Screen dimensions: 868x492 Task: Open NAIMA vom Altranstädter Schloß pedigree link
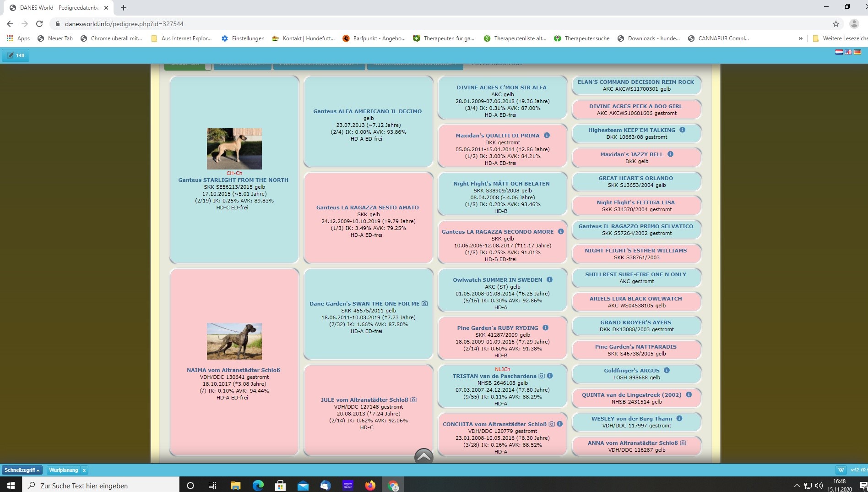[x=233, y=370]
